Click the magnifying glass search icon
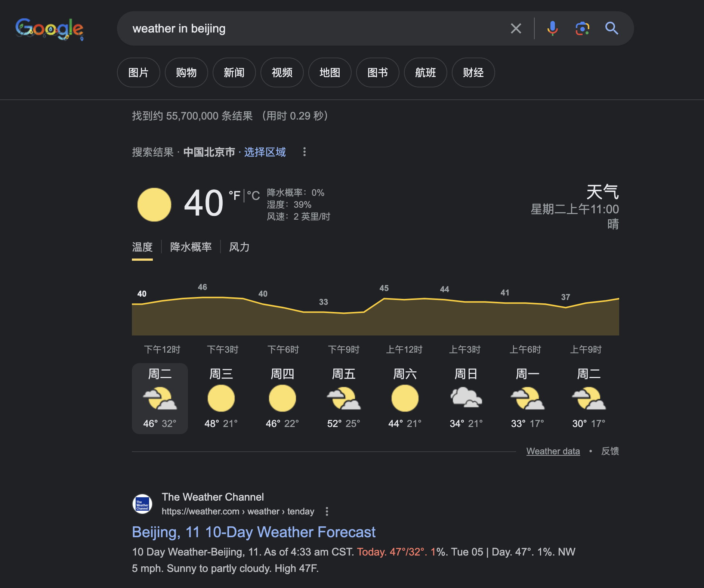704x588 pixels. (611, 28)
